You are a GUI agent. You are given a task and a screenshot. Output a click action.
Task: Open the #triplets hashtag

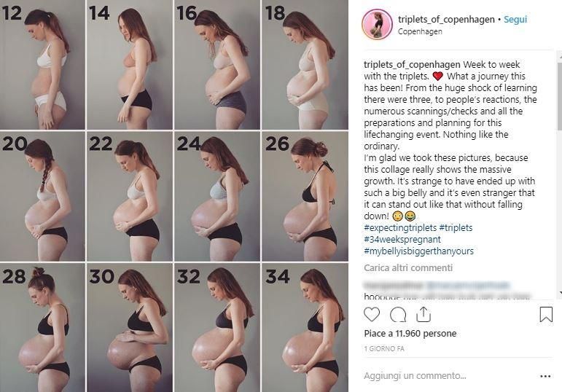click(456, 228)
